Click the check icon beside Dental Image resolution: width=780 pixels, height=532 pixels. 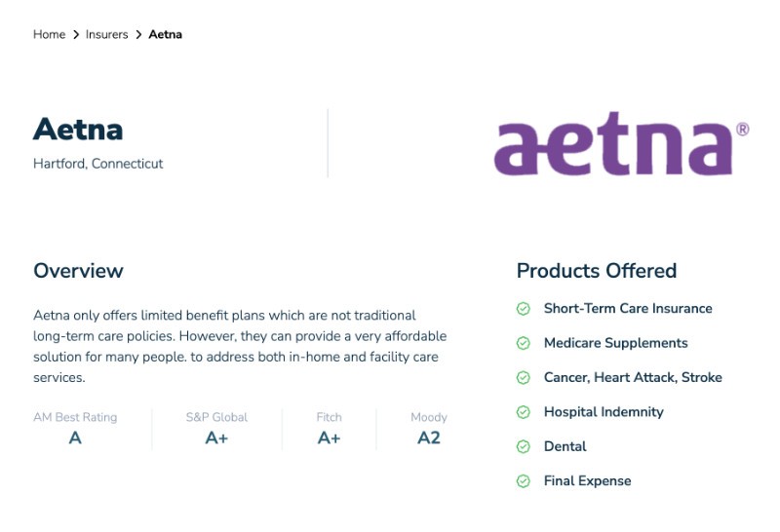pyautogui.click(x=523, y=446)
